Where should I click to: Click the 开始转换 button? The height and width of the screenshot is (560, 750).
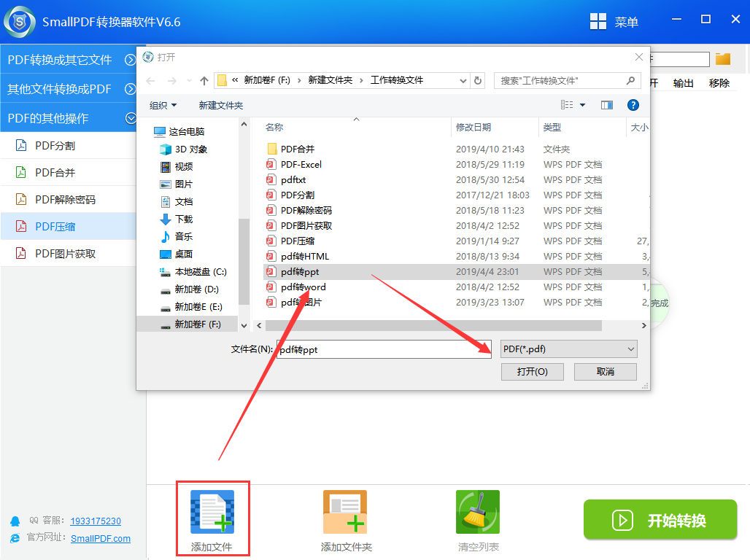point(660,520)
